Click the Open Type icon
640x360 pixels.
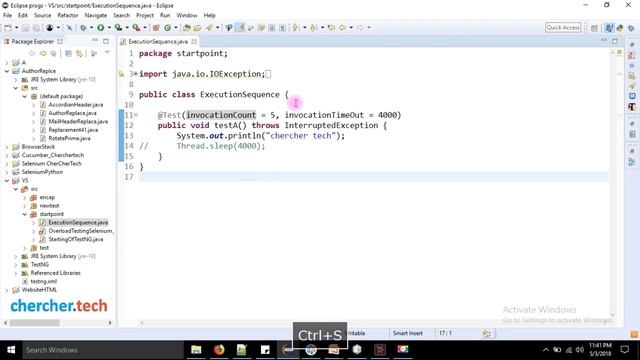coord(187,28)
